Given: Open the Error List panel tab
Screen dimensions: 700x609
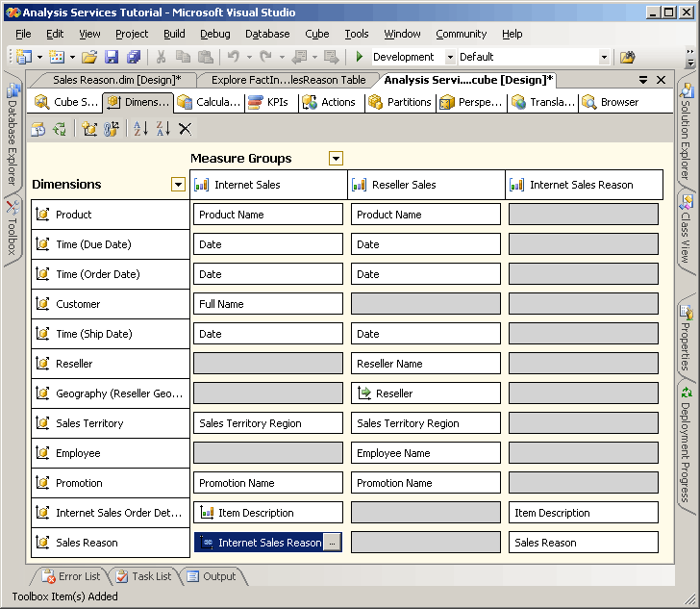Looking at the screenshot, I should pyautogui.click(x=71, y=576).
